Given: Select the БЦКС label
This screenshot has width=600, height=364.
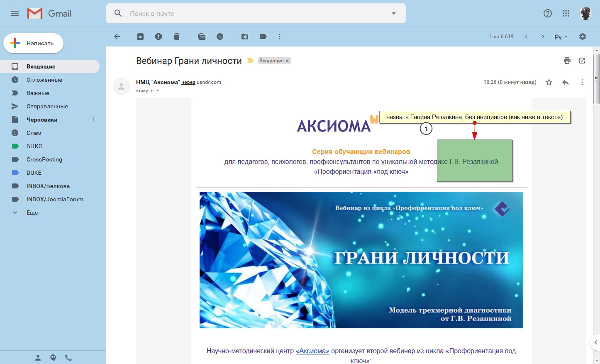Looking at the screenshot, I should coord(50,146).
